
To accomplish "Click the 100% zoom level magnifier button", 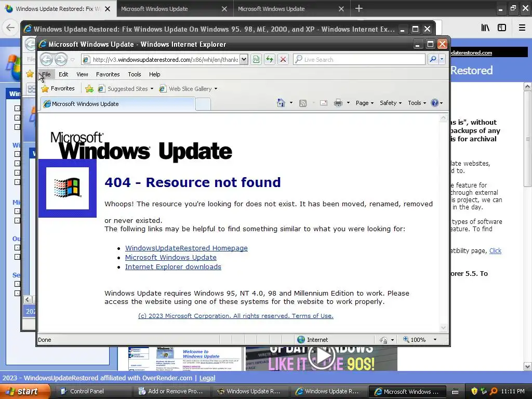I will [x=414, y=340].
